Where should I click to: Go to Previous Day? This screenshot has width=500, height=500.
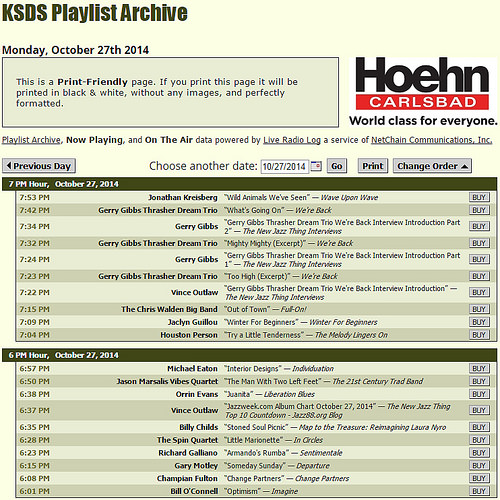(39, 166)
